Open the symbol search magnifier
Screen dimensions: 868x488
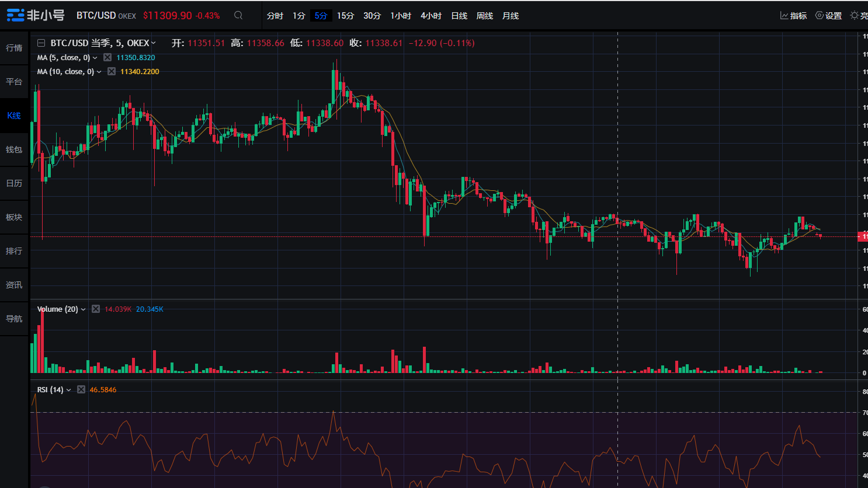click(238, 16)
